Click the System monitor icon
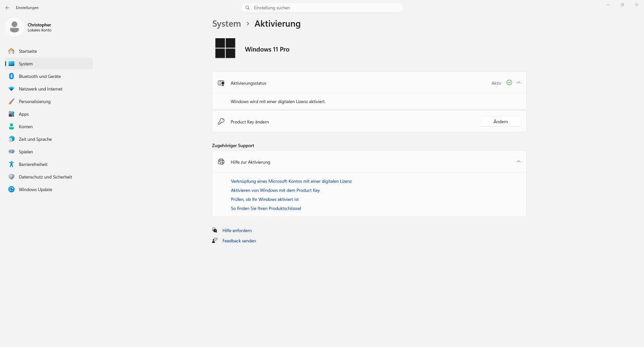644x347 pixels. pyautogui.click(x=11, y=64)
